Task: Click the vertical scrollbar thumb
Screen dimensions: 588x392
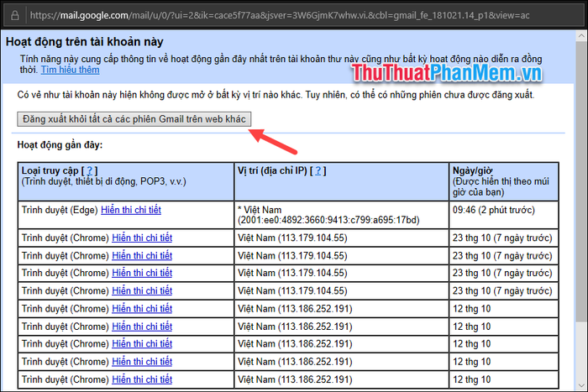Action: 581,180
